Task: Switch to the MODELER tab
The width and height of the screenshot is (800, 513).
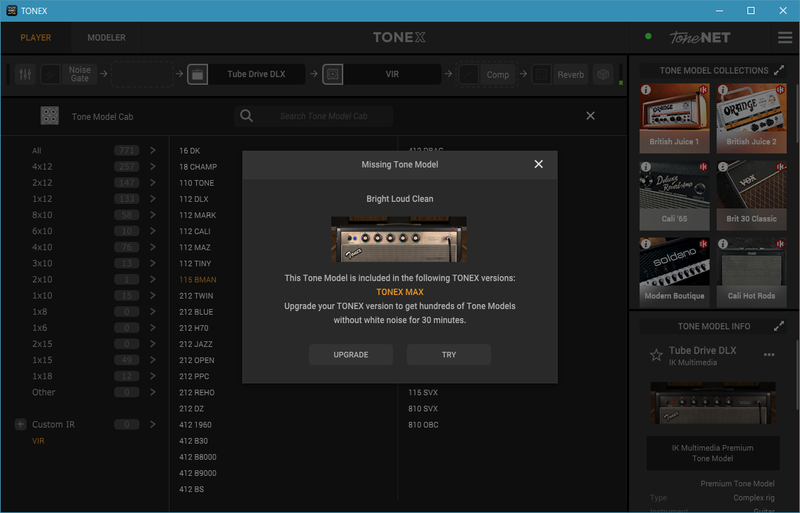Action: tap(106, 38)
